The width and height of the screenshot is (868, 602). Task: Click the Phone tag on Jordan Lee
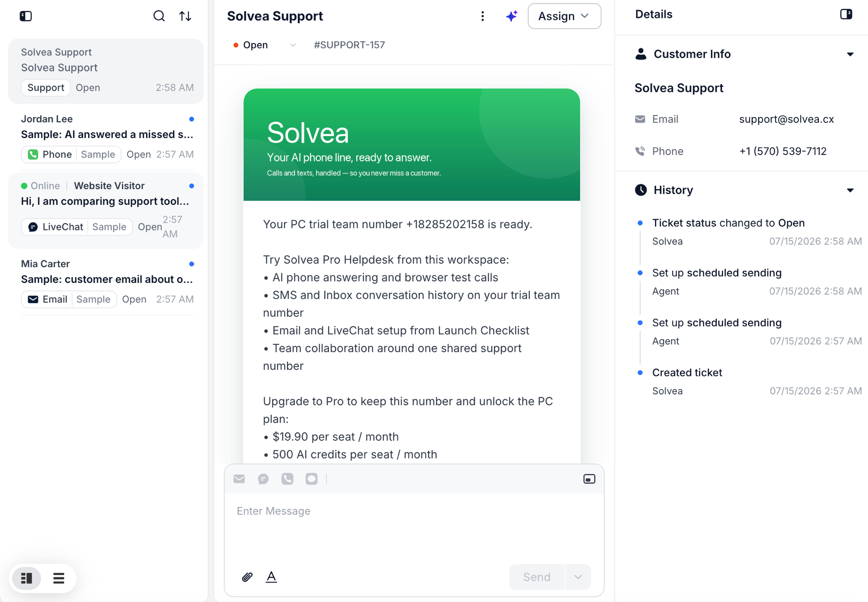point(49,154)
